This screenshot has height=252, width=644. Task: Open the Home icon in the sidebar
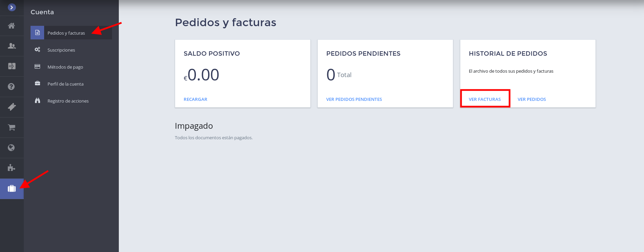12,26
